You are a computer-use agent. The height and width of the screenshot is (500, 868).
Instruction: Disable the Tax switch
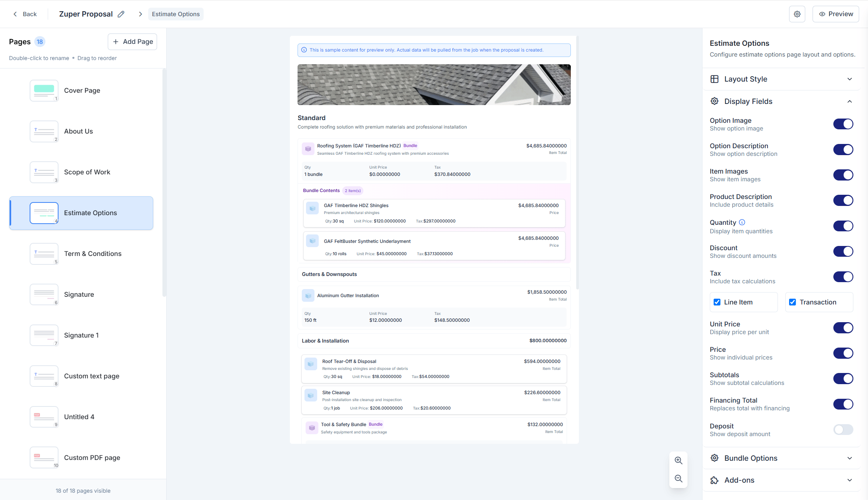pyautogui.click(x=843, y=277)
